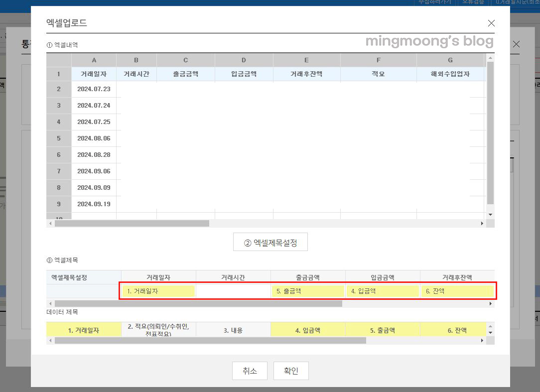
Task: Select the 6. 잔액 mapping cell
Action: pos(457,291)
